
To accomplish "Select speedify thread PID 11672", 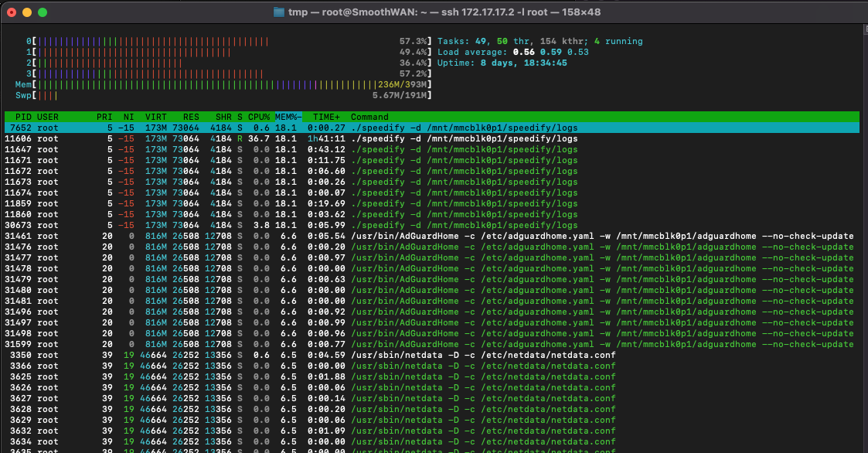I will [432, 171].
